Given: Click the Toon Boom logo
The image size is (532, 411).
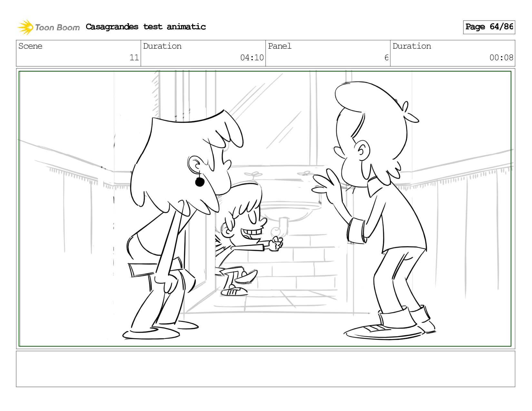Looking at the screenshot, I should tap(48, 27).
